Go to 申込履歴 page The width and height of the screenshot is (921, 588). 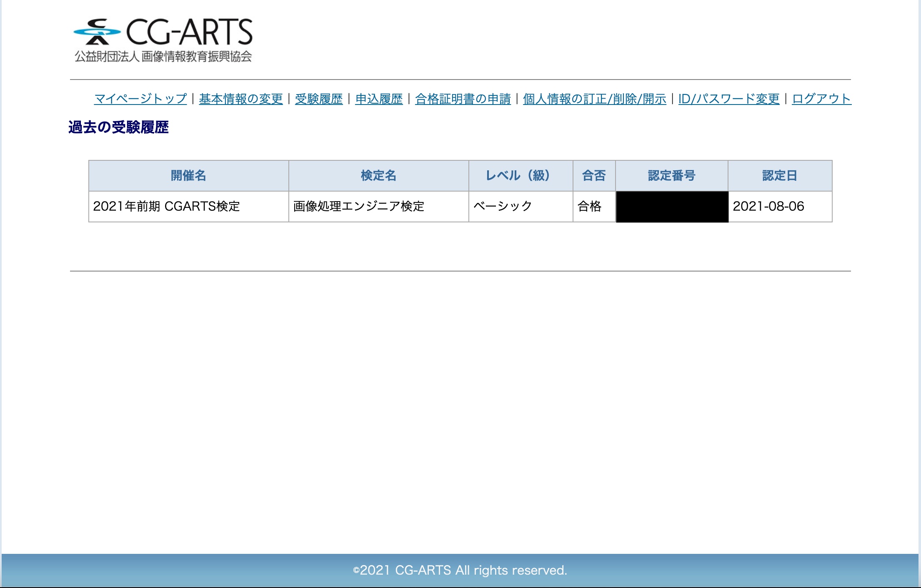[x=379, y=99]
